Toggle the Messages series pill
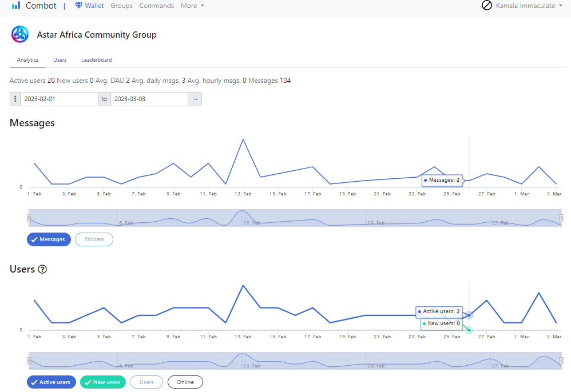Image resolution: width=571 pixels, height=392 pixels. [x=49, y=239]
